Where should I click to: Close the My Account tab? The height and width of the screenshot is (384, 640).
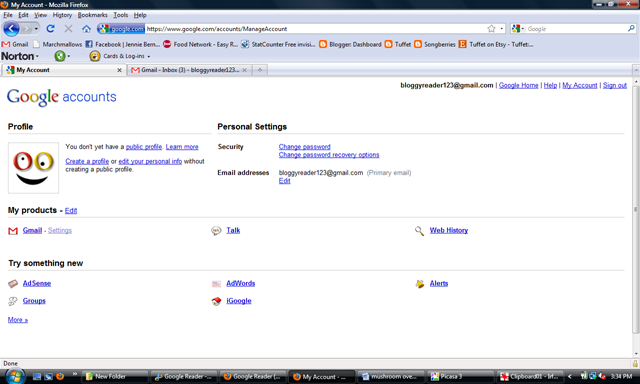click(x=119, y=70)
